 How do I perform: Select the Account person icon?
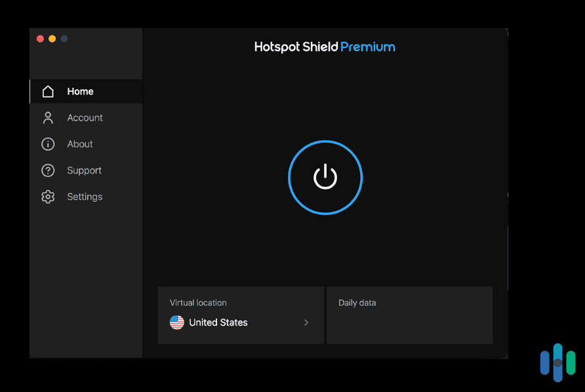[47, 117]
